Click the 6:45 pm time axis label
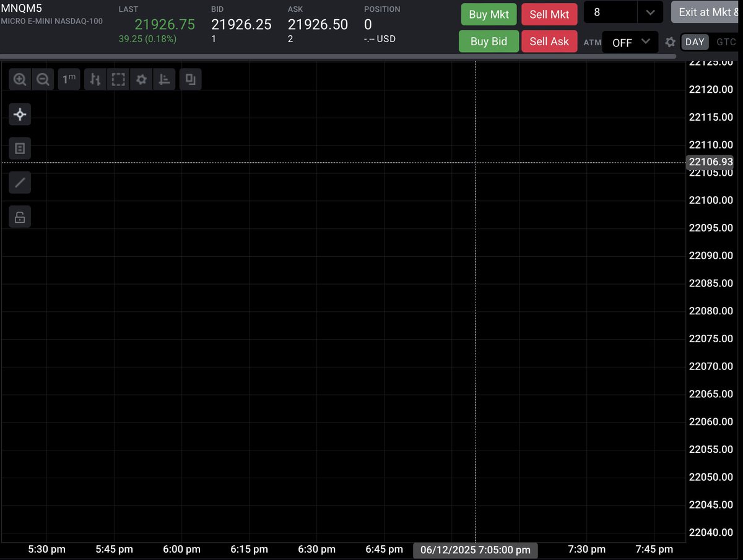The image size is (743, 560). (385, 549)
